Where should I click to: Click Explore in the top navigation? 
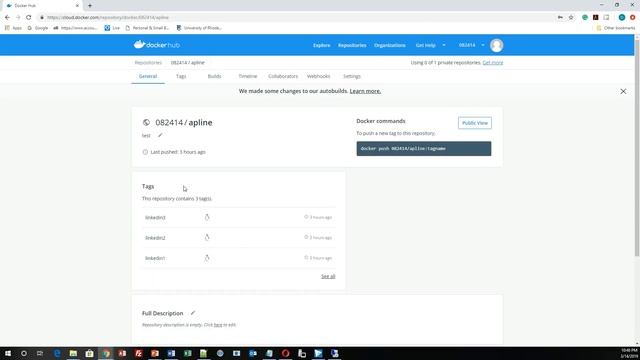tap(322, 45)
